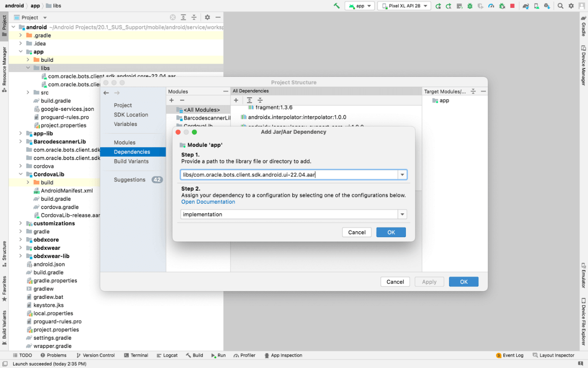
Task: Open the library path history dropdown arrow
Action: click(402, 175)
